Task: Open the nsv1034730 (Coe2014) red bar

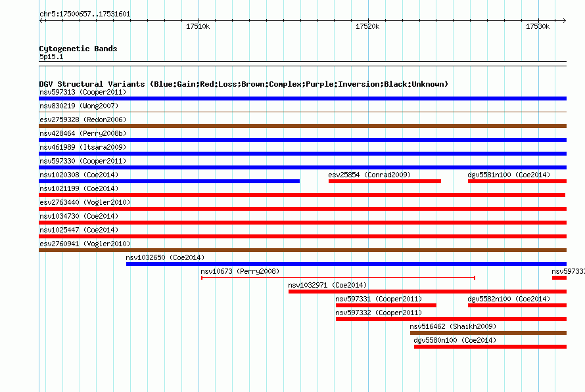Action: click(302, 223)
